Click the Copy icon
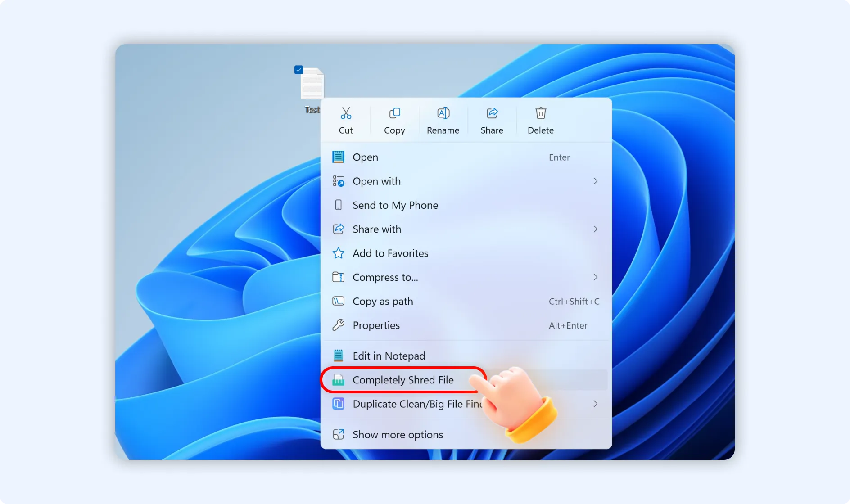The image size is (850, 504). pos(394,113)
